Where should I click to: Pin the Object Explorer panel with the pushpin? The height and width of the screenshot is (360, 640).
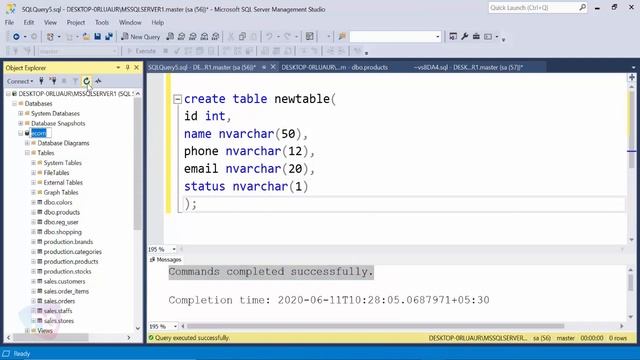[x=127, y=67]
